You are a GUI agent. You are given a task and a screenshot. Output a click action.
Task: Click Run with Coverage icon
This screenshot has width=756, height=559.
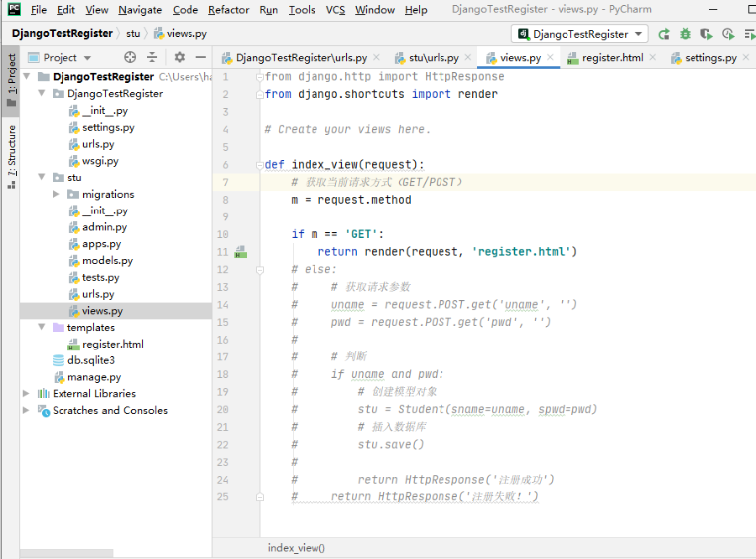pos(707,33)
